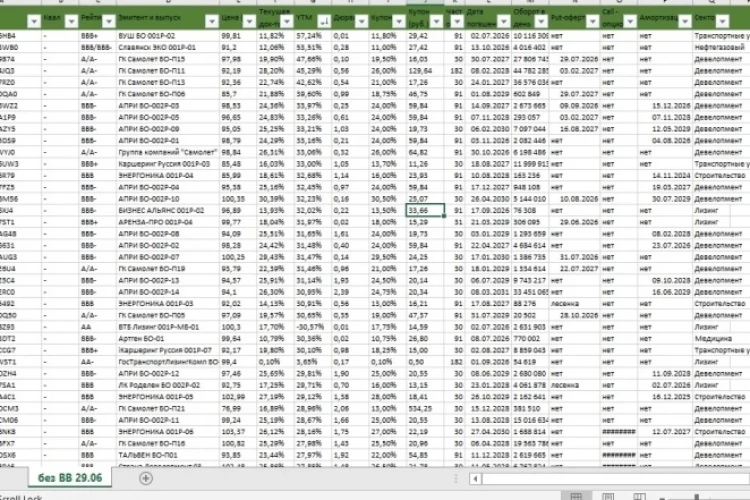The width and height of the screenshot is (750, 500).
Task: Select cell 'ЭНЕРГОНИКА 001Р-04'
Action: coord(168,176)
